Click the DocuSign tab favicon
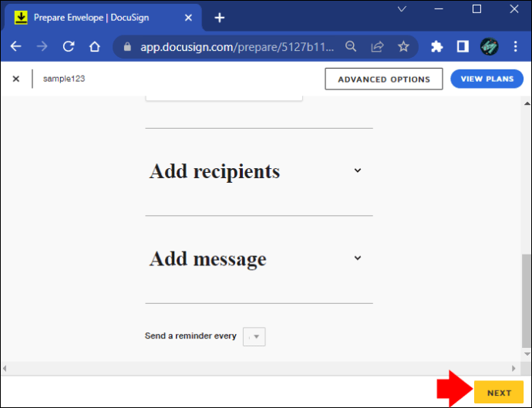This screenshot has width=532, height=408. 21,18
